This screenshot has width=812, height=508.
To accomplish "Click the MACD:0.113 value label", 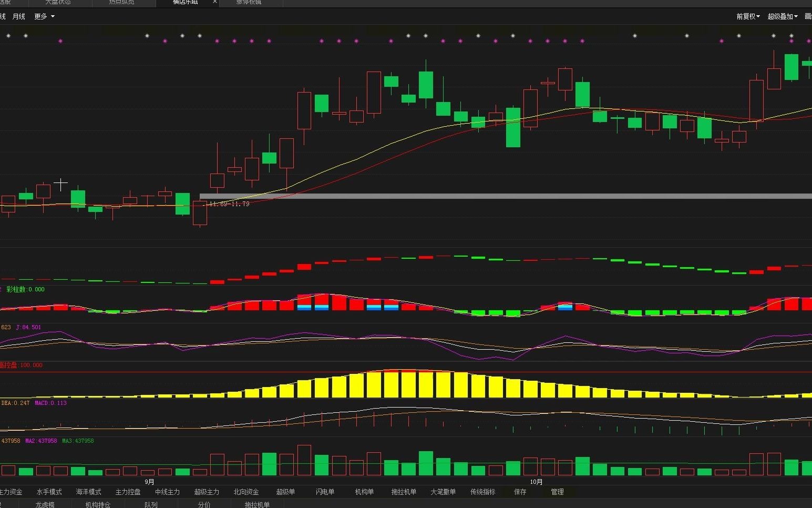I will 50,403.
